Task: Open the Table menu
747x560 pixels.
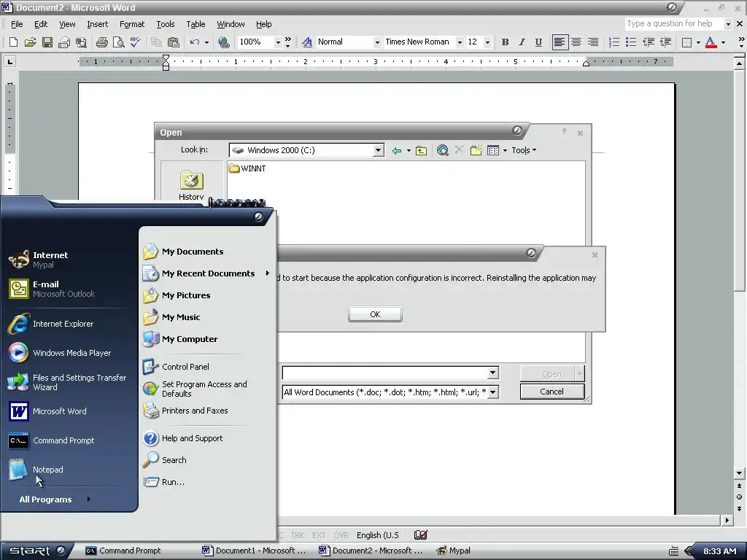Action: click(x=196, y=24)
